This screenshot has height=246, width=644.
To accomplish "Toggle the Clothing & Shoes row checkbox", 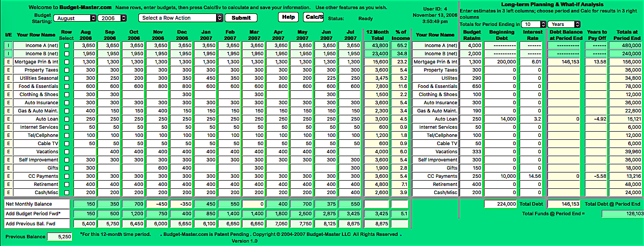I will coord(67,95).
